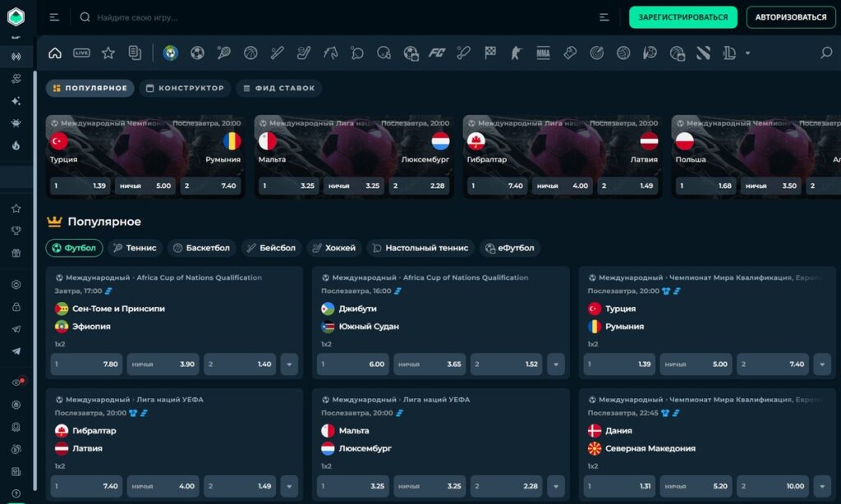Image resolution: width=841 pixels, height=504 pixels.
Task: Expand more markets for Дания match
Action: click(822, 486)
